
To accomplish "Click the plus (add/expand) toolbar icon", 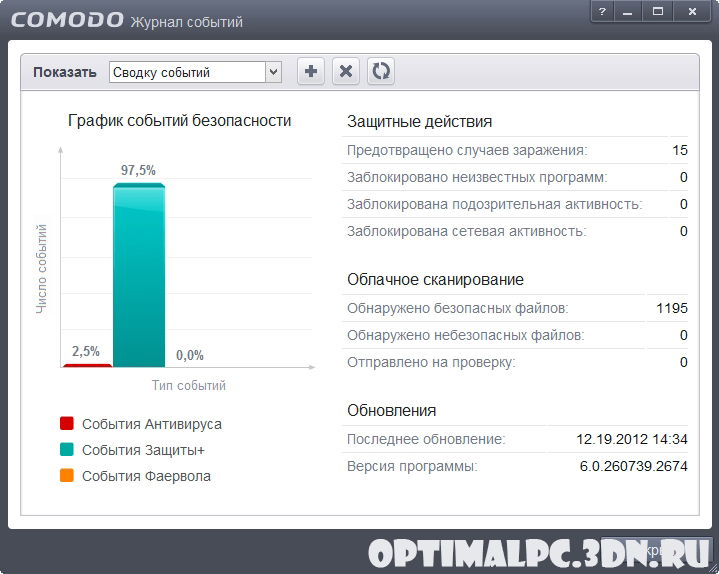I will 311,71.
